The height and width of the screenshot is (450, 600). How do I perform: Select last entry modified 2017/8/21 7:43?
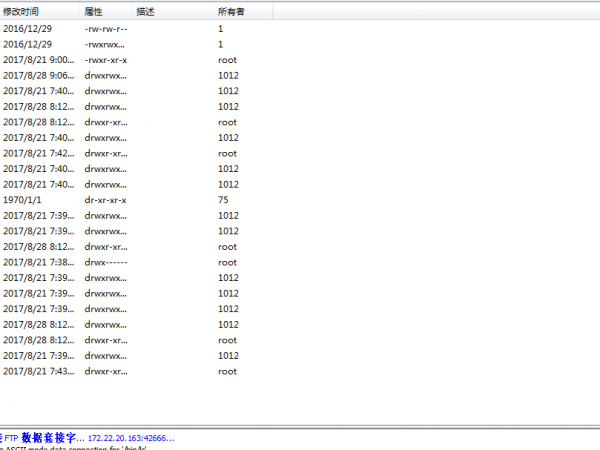38,371
